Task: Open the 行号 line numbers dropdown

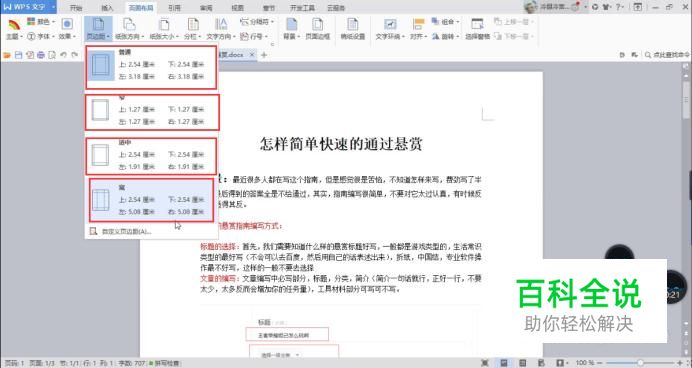Action: click(x=254, y=36)
